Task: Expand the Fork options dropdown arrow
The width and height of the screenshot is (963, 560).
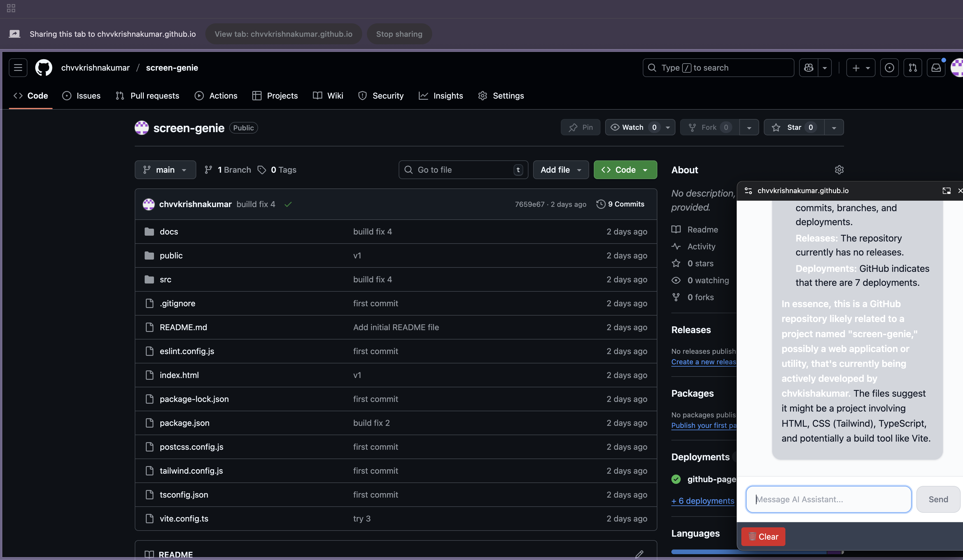Action: pos(749,127)
